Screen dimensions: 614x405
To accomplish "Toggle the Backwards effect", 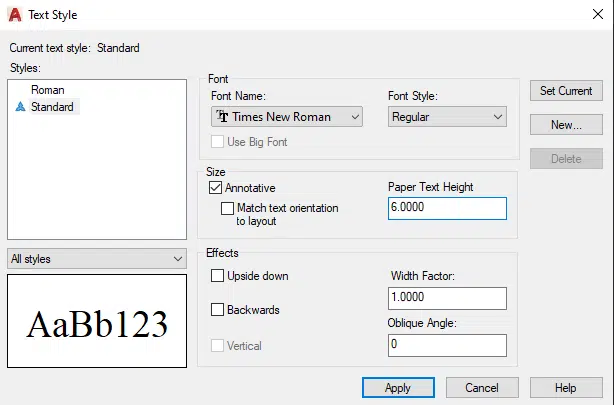I will point(217,310).
